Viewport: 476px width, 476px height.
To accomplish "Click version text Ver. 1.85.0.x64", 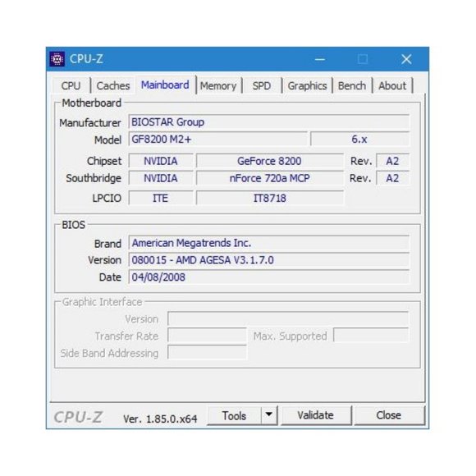I will pos(160,419).
